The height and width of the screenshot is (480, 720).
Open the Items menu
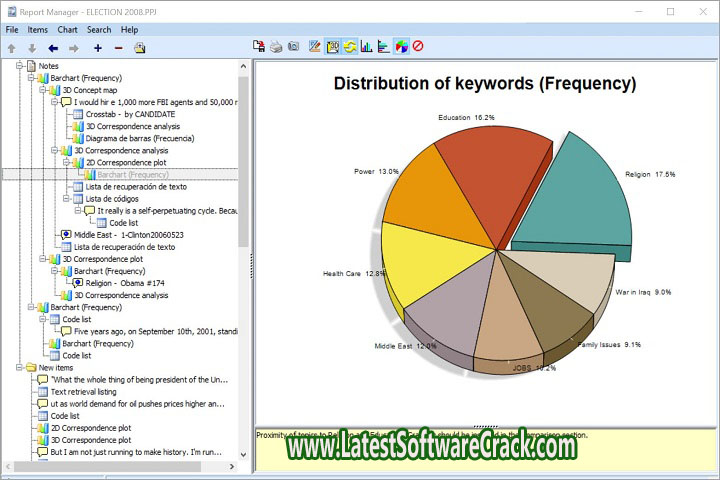[37, 30]
